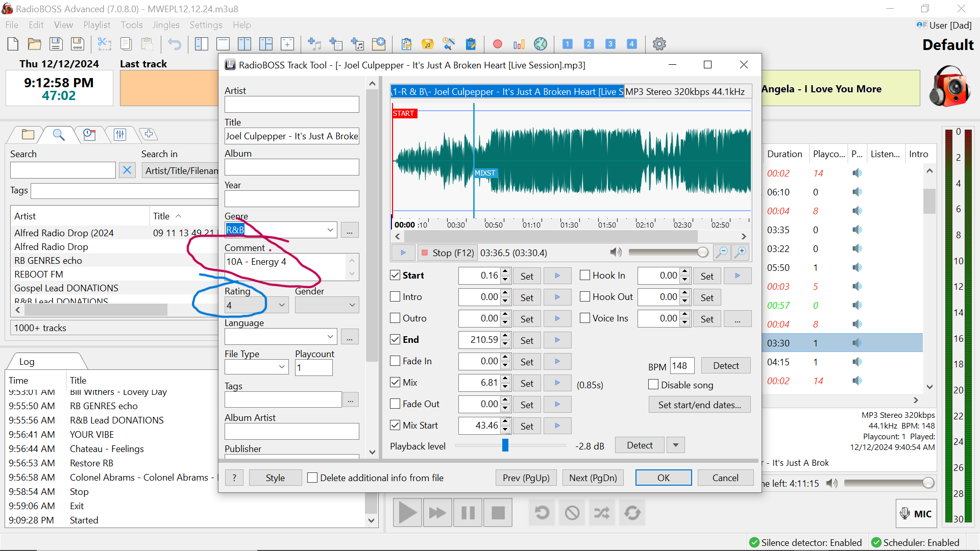
Task: Select the search magnifier tab in library panel
Action: coord(59,134)
